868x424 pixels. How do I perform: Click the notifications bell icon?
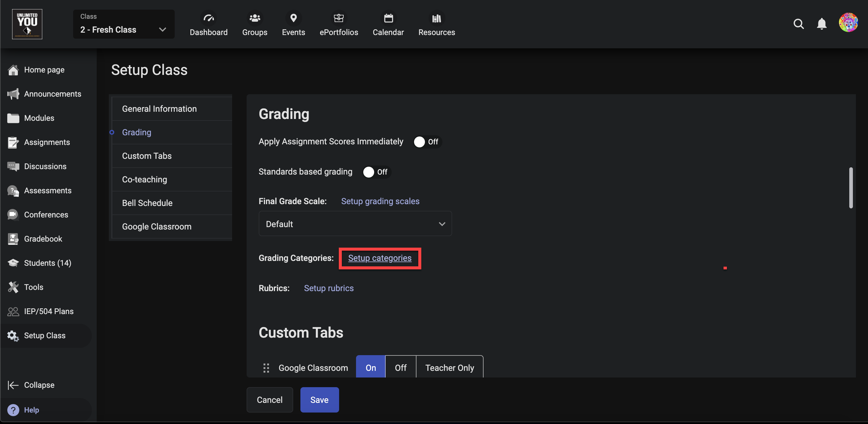coord(821,24)
